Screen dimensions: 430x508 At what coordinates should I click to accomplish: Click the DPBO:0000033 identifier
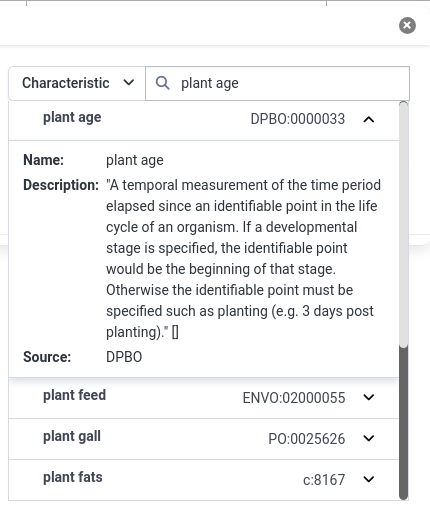(297, 119)
